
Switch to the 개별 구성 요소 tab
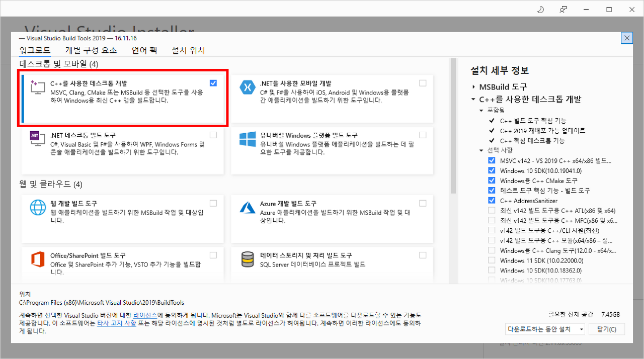[x=91, y=50]
